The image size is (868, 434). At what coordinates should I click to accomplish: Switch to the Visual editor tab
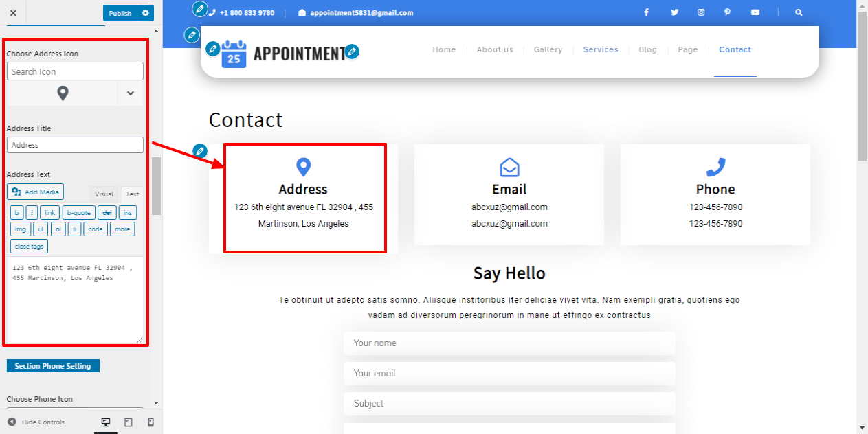click(104, 194)
